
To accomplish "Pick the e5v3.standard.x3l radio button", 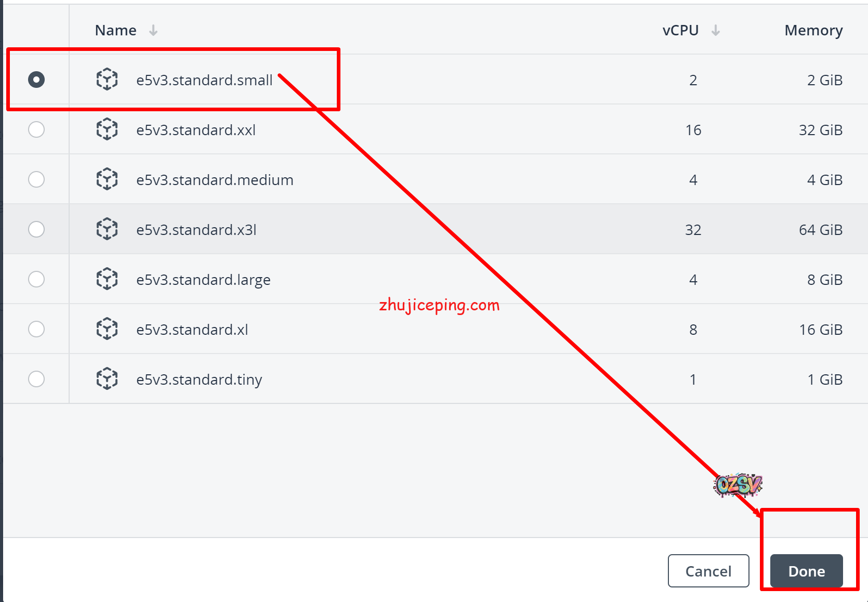I will (x=36, y=229).
